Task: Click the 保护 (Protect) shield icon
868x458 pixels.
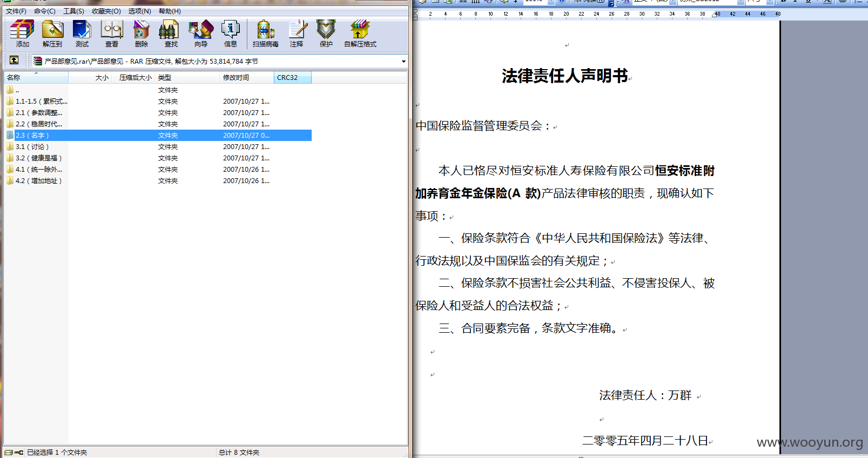Action: click(326, 33)
